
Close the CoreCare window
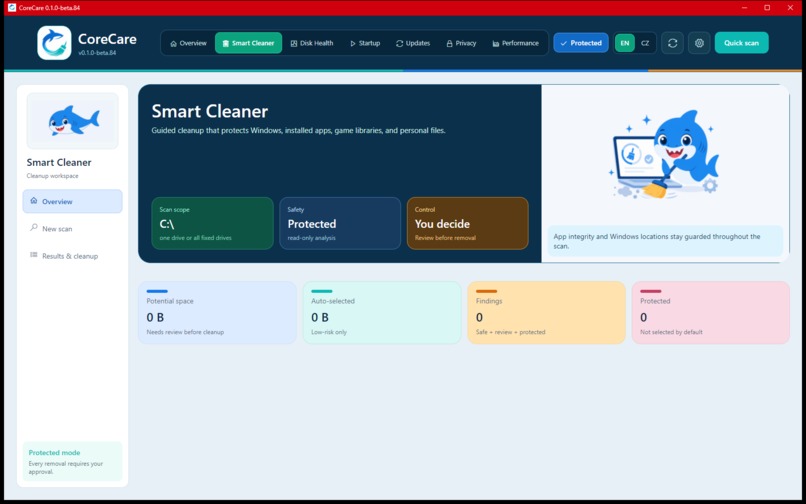coord(790,8)
